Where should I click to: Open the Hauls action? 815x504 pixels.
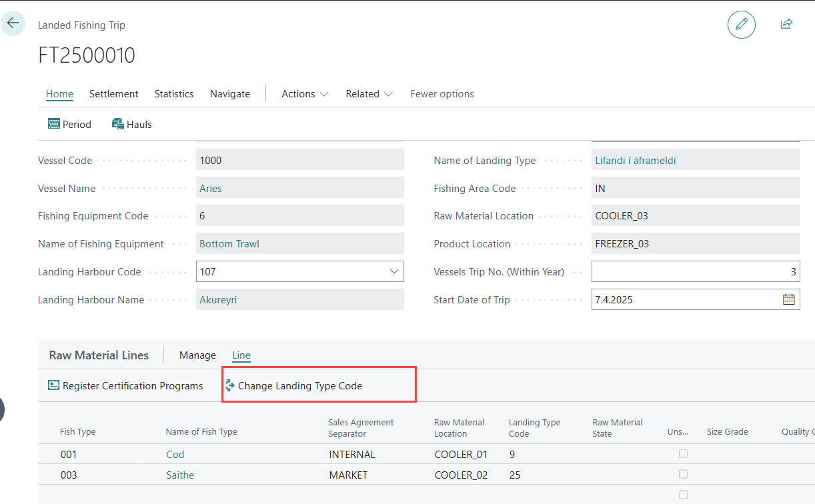[132, 124]
